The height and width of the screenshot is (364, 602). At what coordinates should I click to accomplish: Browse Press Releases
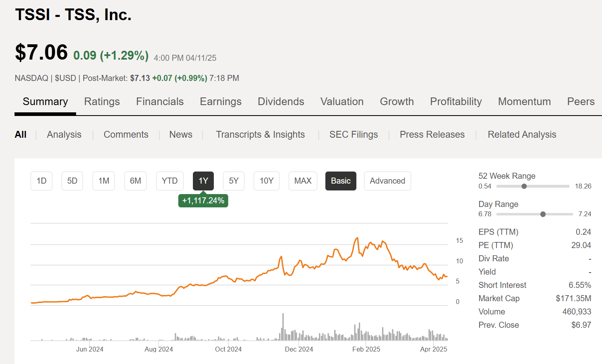click(432, 134)
